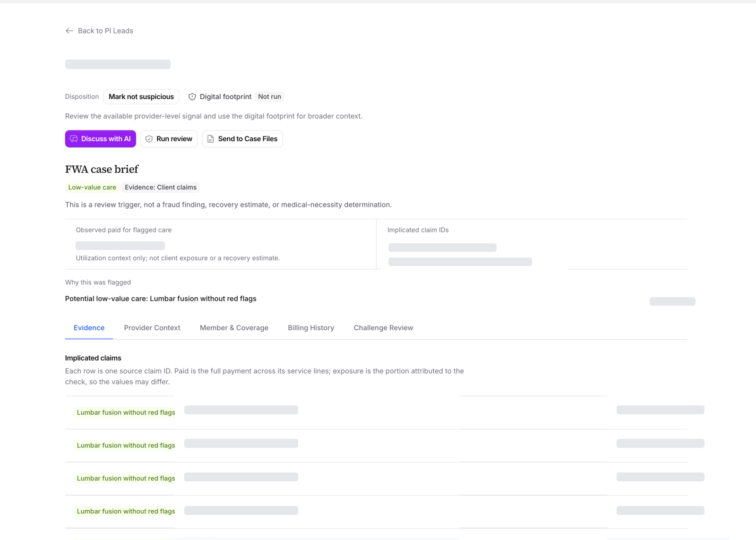Switch to the Evidence tab
The width and height of the screenshot is (756, 540).
(x=89, y=328)
